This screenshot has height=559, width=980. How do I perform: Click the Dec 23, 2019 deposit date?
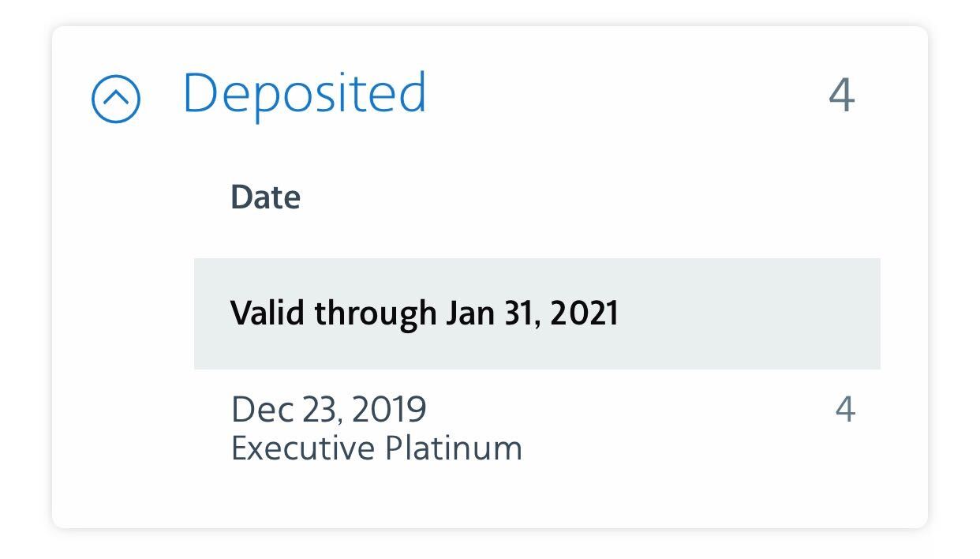point(328,409)
